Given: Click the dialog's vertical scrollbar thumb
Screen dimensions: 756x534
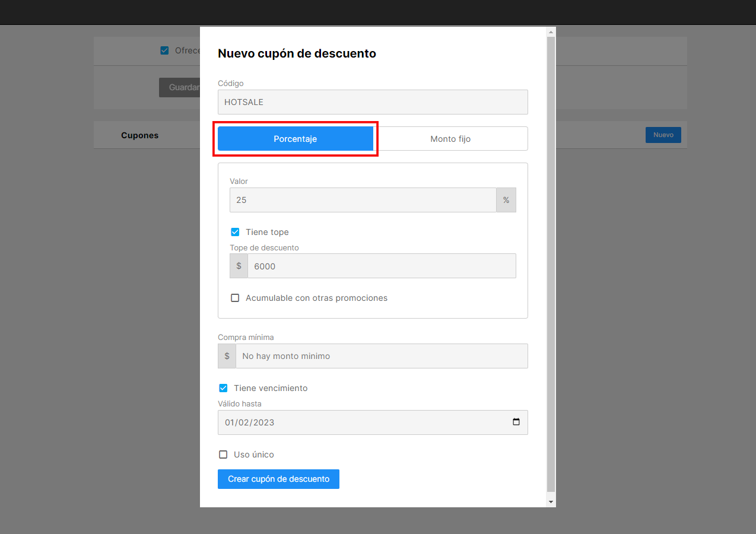Looking at the screenshot, I should click(x=551, y=264).
